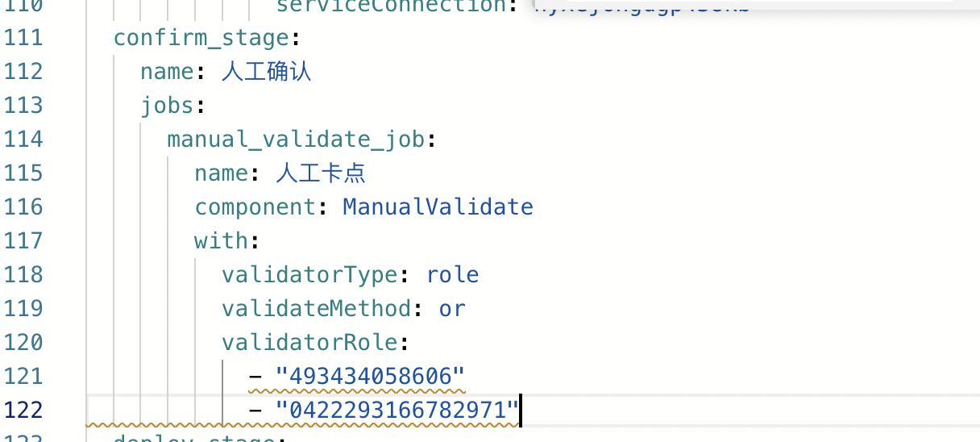Click the validatorRole key

[x=309, y=343]
